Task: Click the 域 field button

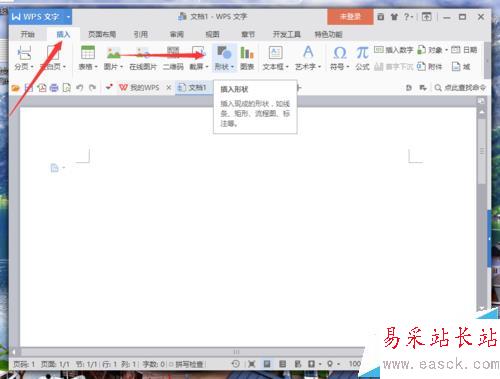Action: [461, 67]
